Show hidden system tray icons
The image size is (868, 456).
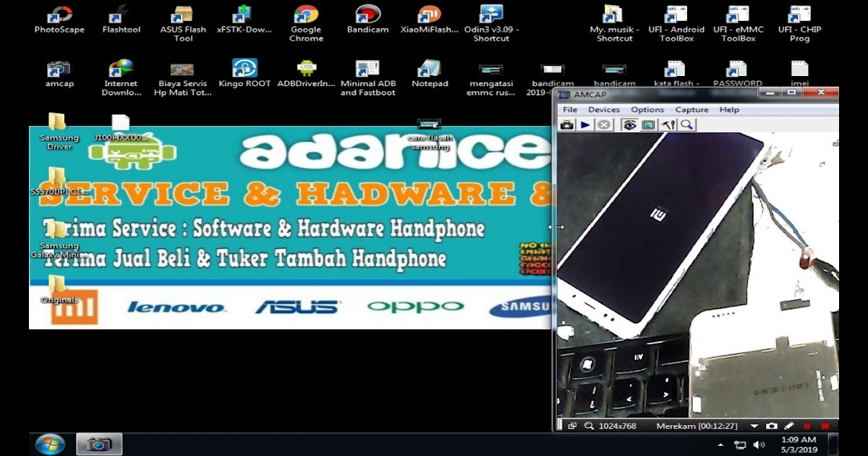pos(720,444)
